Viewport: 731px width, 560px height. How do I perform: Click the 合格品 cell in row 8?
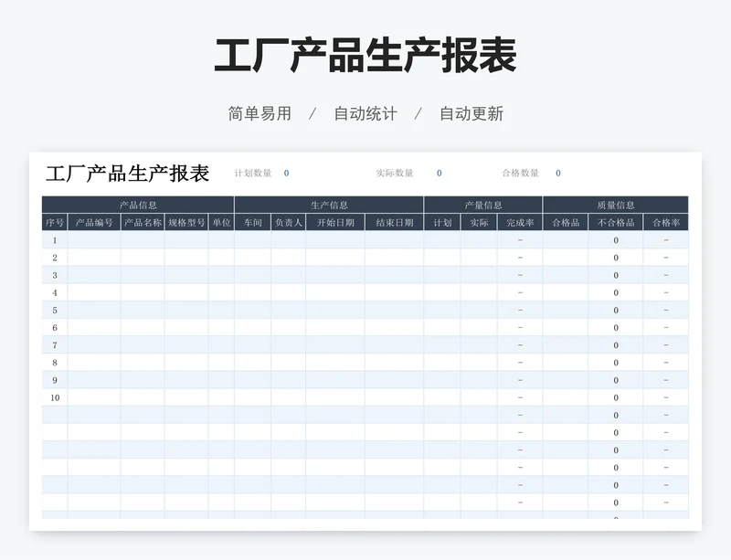point(566,363)
